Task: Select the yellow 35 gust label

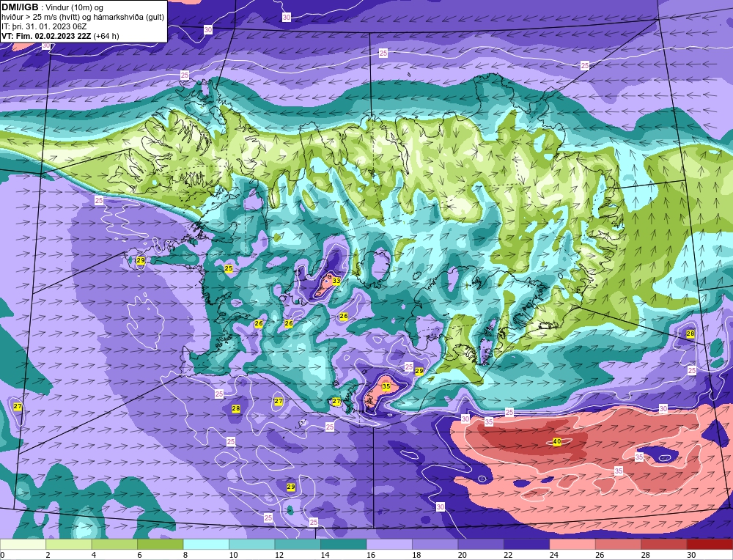Action: coord(386,386)
